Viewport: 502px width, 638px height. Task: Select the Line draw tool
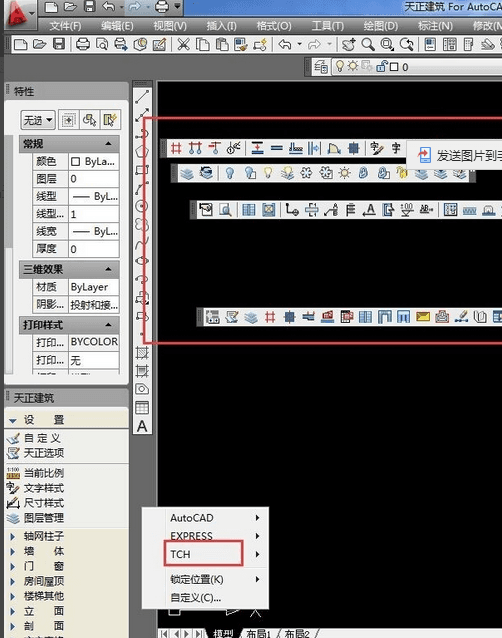tap(142, 97)
